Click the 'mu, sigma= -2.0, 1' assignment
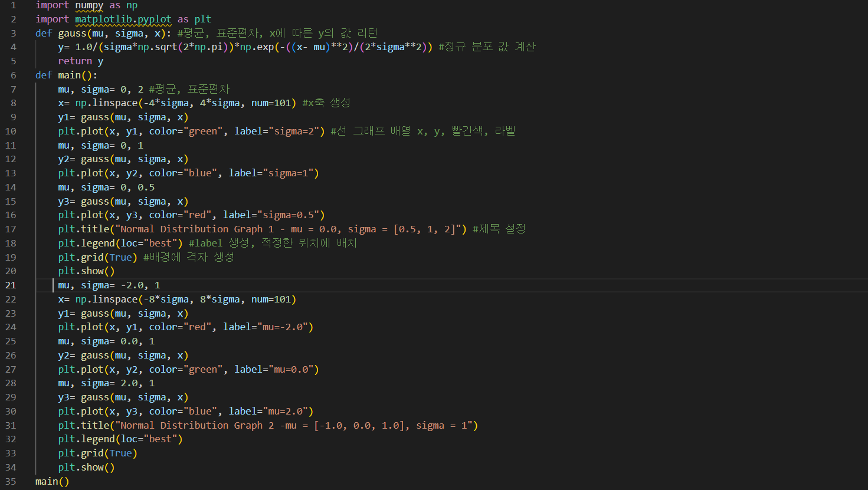The image size is (868, 490). [109, 285]
